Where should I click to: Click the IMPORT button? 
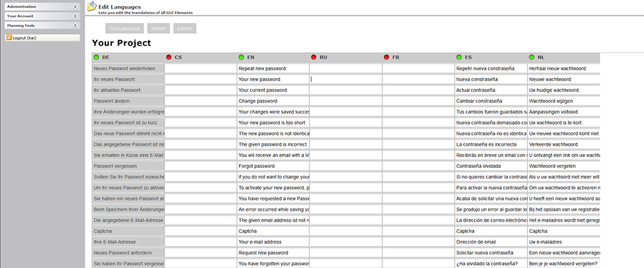pyautogui.click(x=158, y=29)
